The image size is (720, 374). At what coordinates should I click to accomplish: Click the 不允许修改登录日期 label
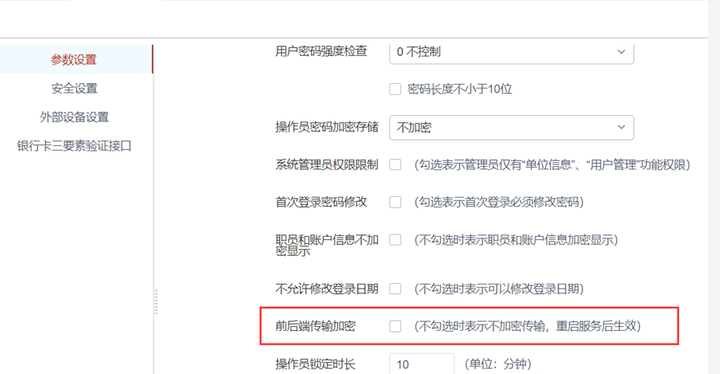click(x=327, y=289)
